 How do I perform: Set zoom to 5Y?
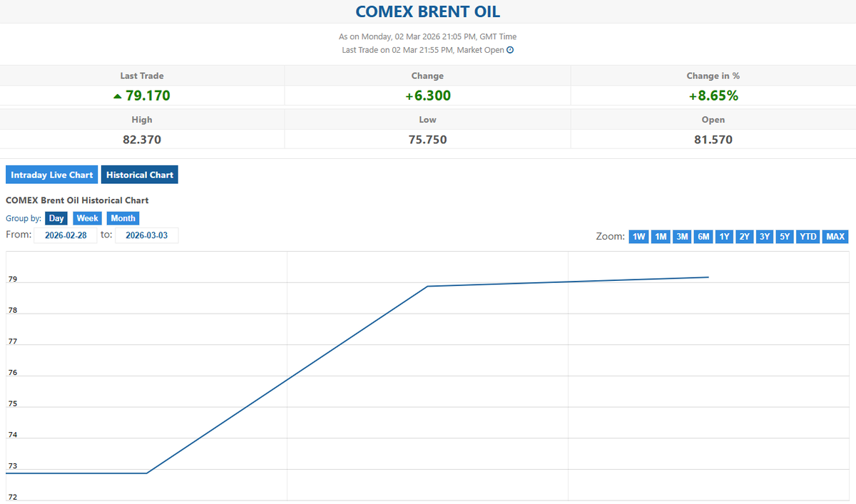[785, 237]
